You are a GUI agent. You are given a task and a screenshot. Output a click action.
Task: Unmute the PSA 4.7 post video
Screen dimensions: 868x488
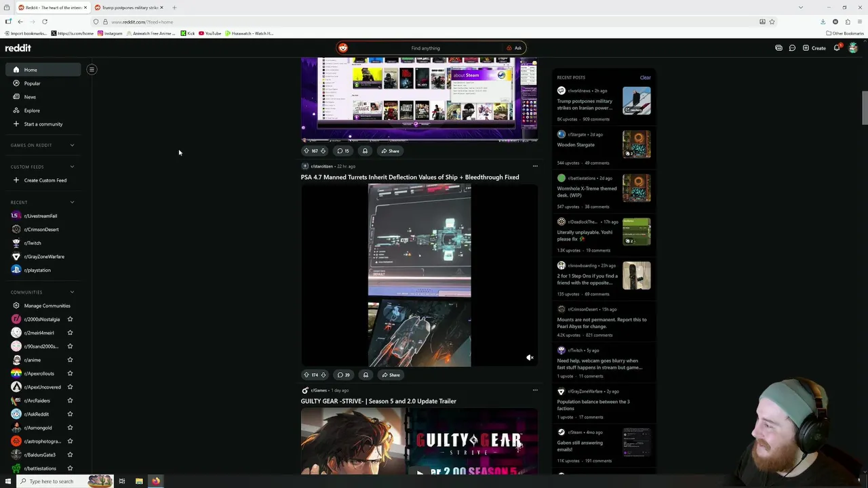[x=530, y=358]
